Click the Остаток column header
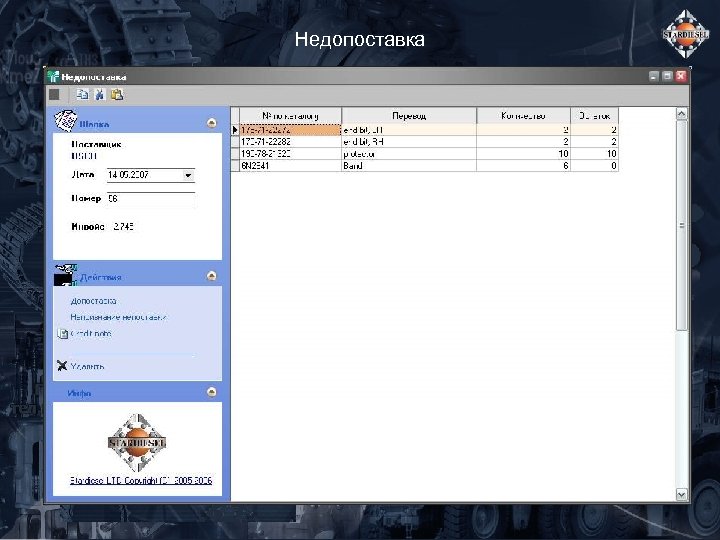720x540 pixels. 595,116
